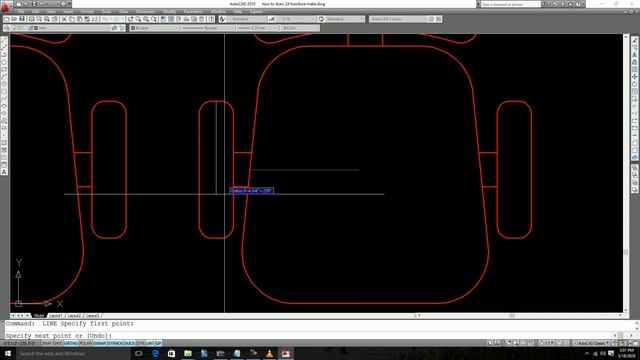640x360 pixels.
Task: Open the Draw menu
Action: tap(123, 11)
